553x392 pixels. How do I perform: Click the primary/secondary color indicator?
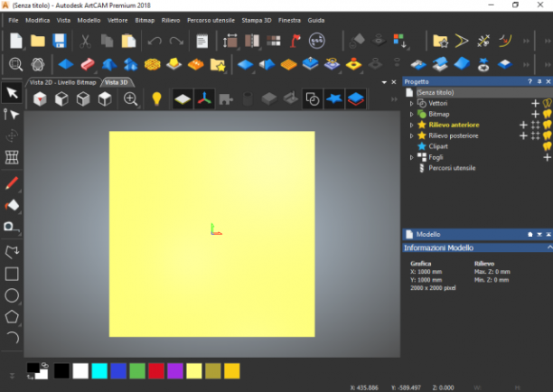coord(37,371)
